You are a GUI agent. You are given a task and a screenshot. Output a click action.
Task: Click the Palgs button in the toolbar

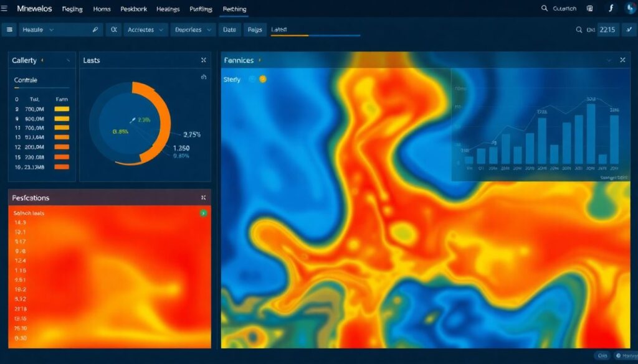pyautogui.click(x=255, y=29)
